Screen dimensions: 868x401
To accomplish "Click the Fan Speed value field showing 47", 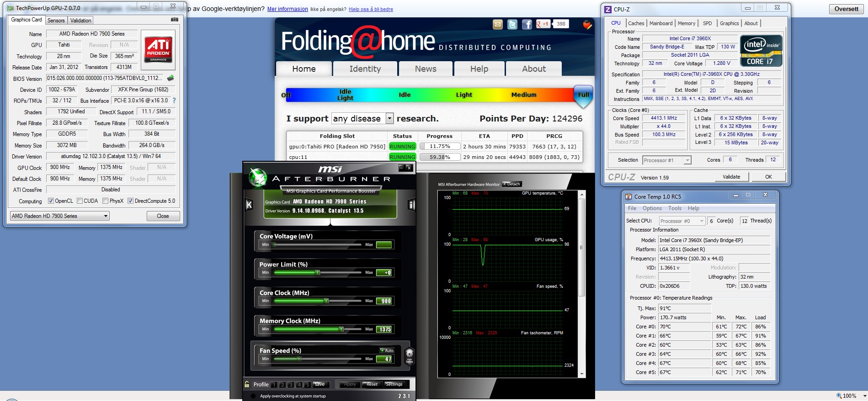I will coord(384,359).
